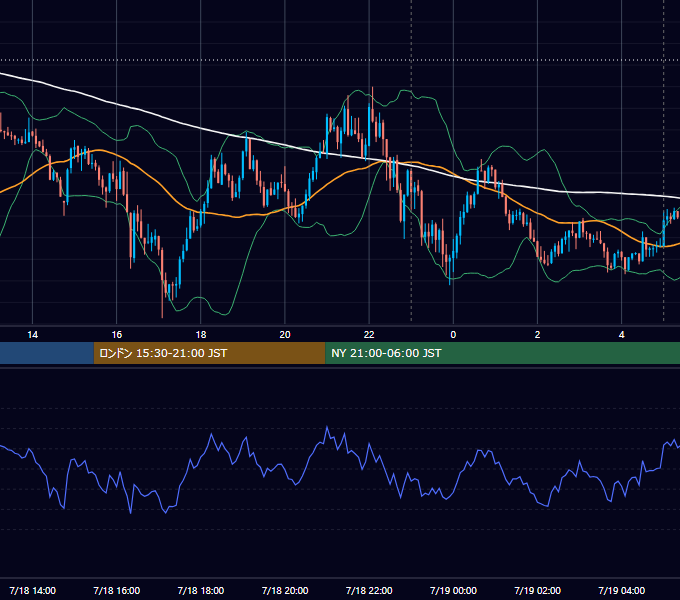Viewport: 680px width, 600px height.
Task: Click the 7/19 04:00 date label
Action: point(621,590)
